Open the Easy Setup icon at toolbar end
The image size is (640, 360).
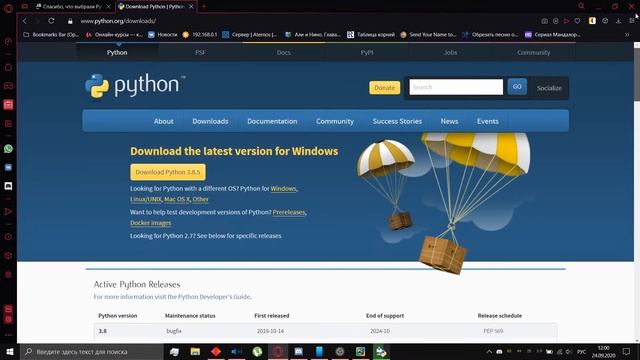[631, 21]
